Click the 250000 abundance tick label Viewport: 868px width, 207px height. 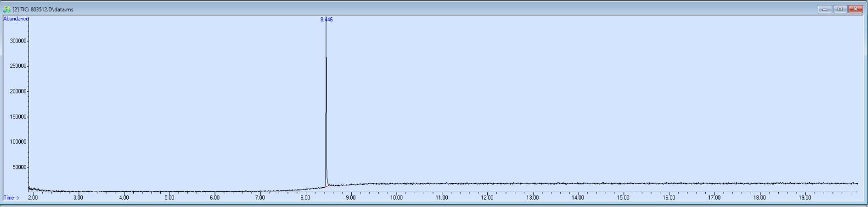[18, 66]
